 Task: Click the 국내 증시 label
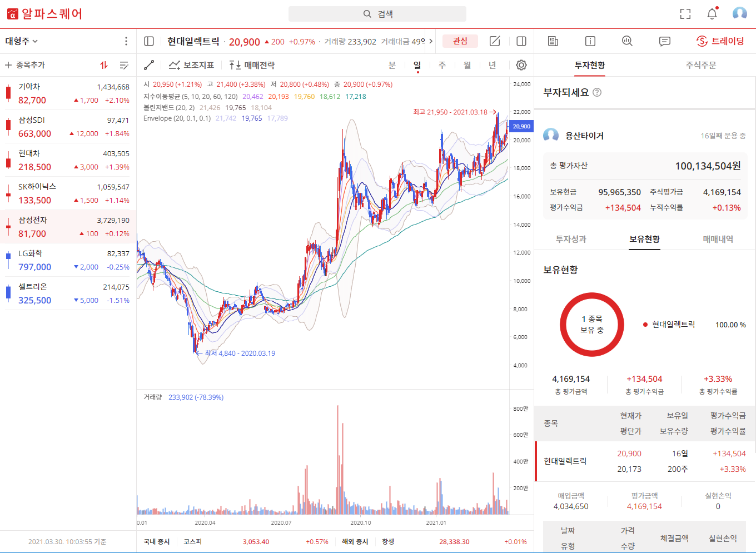point(157,541)
